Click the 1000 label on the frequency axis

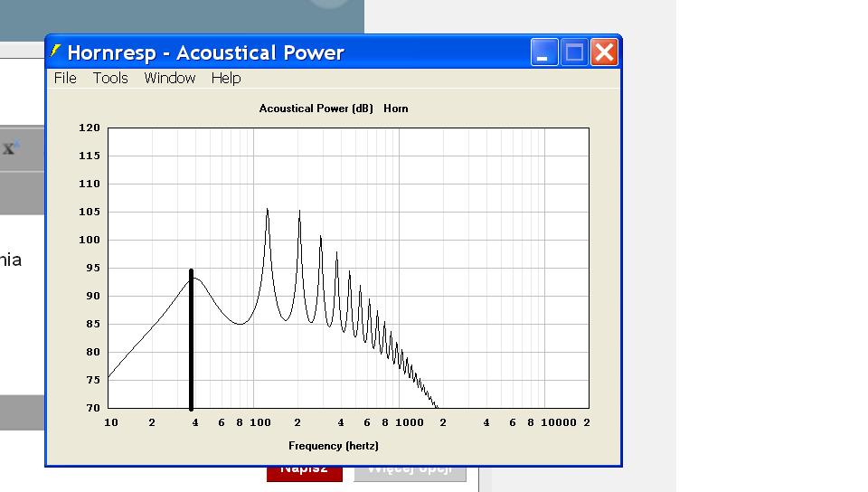pyautogui.click(x=410, y=422)
